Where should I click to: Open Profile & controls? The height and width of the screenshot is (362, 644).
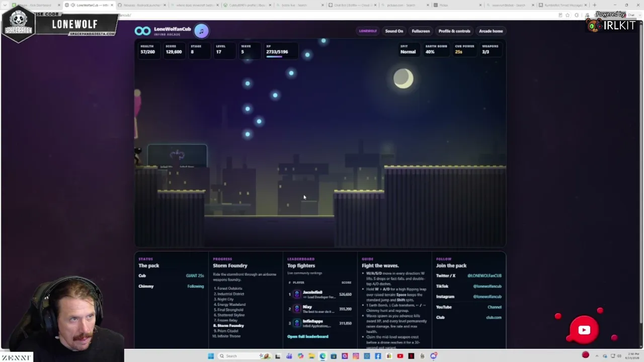454,31
